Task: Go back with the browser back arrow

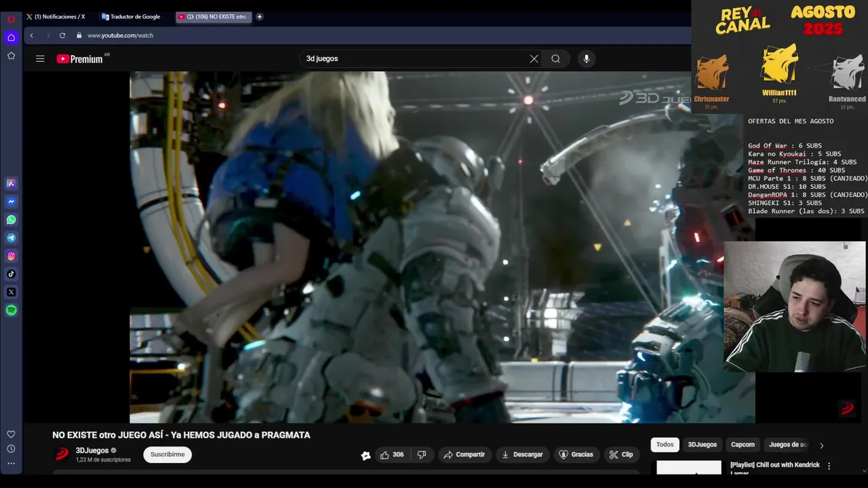Action: (31, 35)
